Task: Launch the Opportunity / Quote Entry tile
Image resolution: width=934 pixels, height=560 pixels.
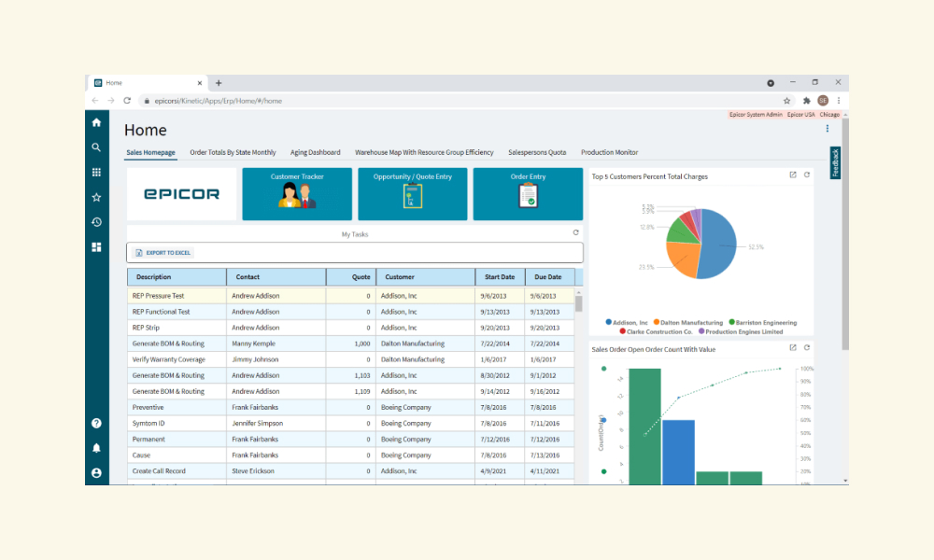Action: 412,194
